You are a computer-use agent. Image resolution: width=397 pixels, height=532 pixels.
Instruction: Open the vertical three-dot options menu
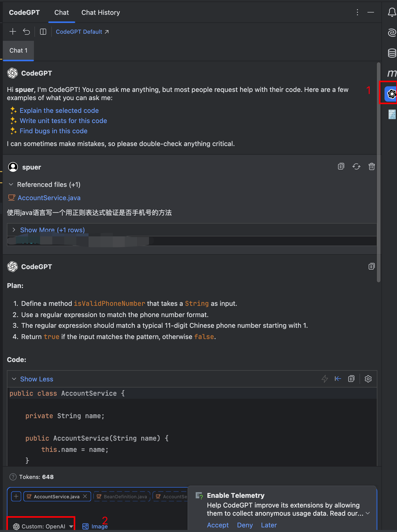click(357, 12)
